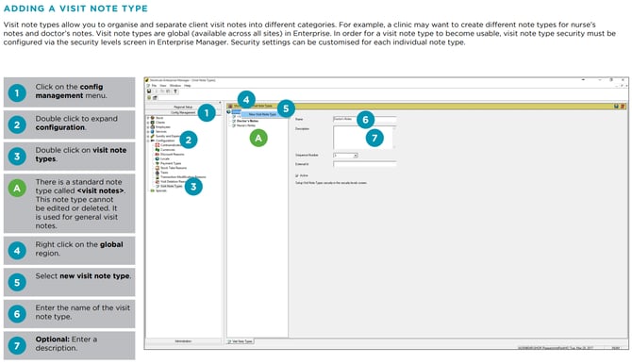The image size is (632, 364).
Task: Click the calculator-like icon in second toolbar row
Action: point(155,97)
